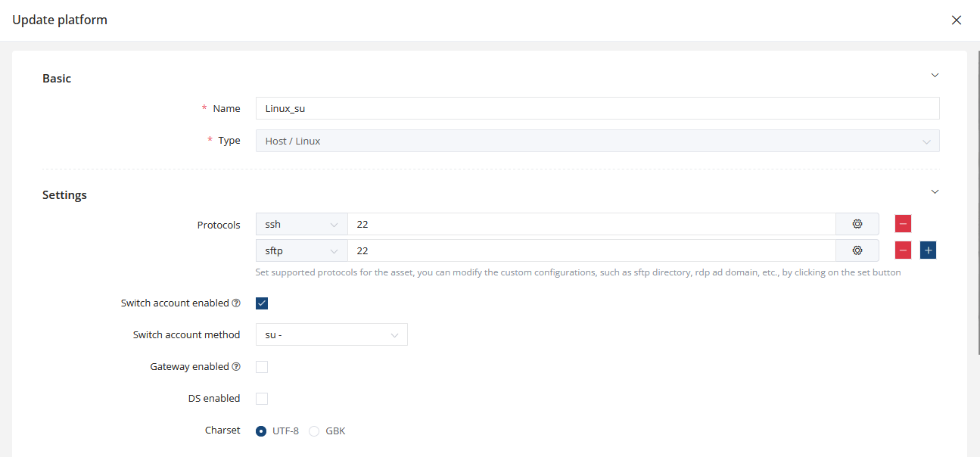Image resolution: width=980 pixels, height=457 pixels.
Task: Close the Update platform dialog
Action: click(957, 20)
